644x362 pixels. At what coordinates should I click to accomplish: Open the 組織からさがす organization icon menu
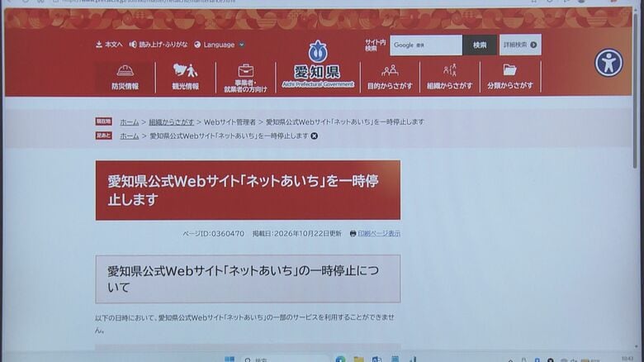(450, 78)
